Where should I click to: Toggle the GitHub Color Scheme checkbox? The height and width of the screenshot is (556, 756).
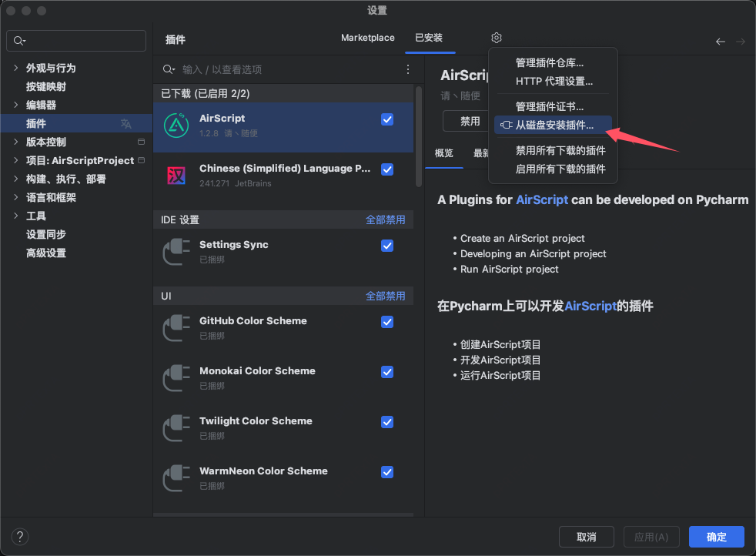click(387, 322)
